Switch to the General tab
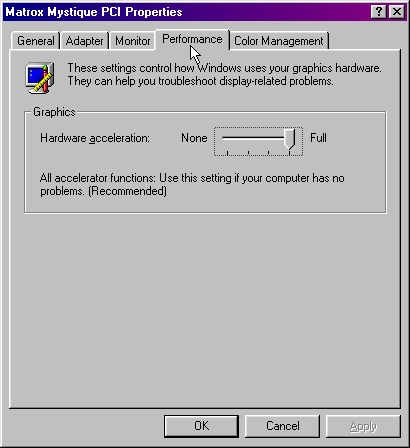410x448 pixels. pos(35,41)
